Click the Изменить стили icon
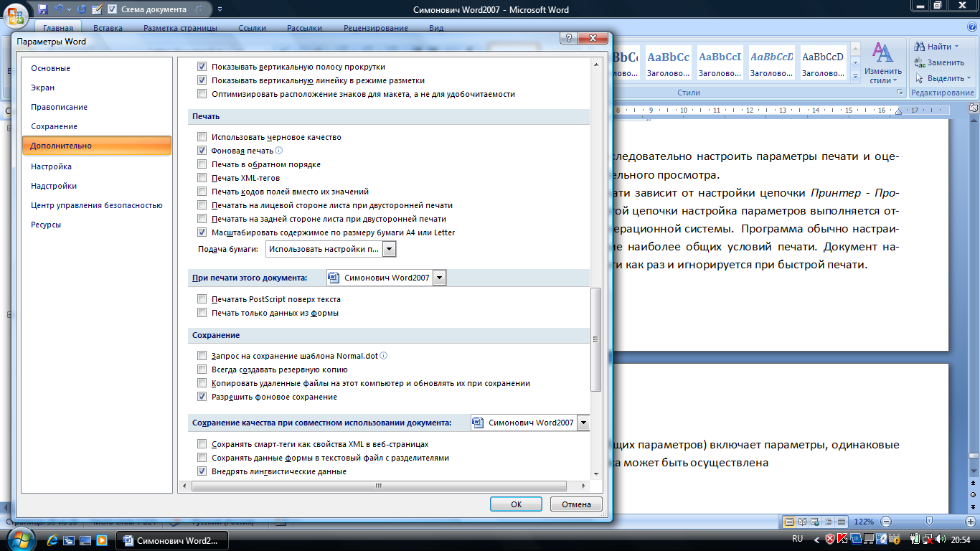The height and width of the screenshot is (551, 980). 882,53
